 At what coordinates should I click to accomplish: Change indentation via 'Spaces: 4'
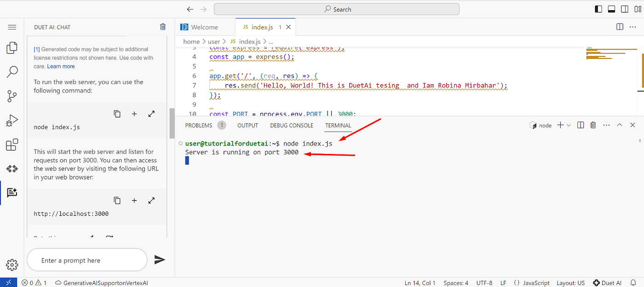[456, 283]
